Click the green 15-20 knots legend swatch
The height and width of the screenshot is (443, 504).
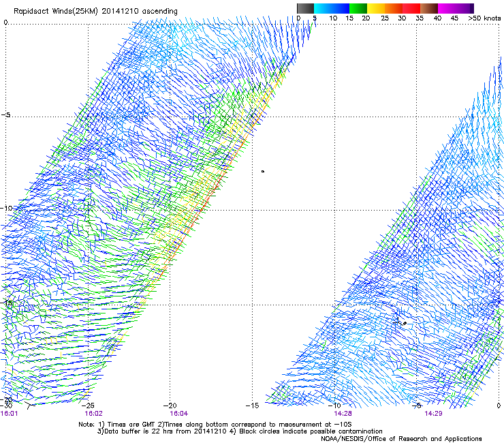(x=358, y=8)
